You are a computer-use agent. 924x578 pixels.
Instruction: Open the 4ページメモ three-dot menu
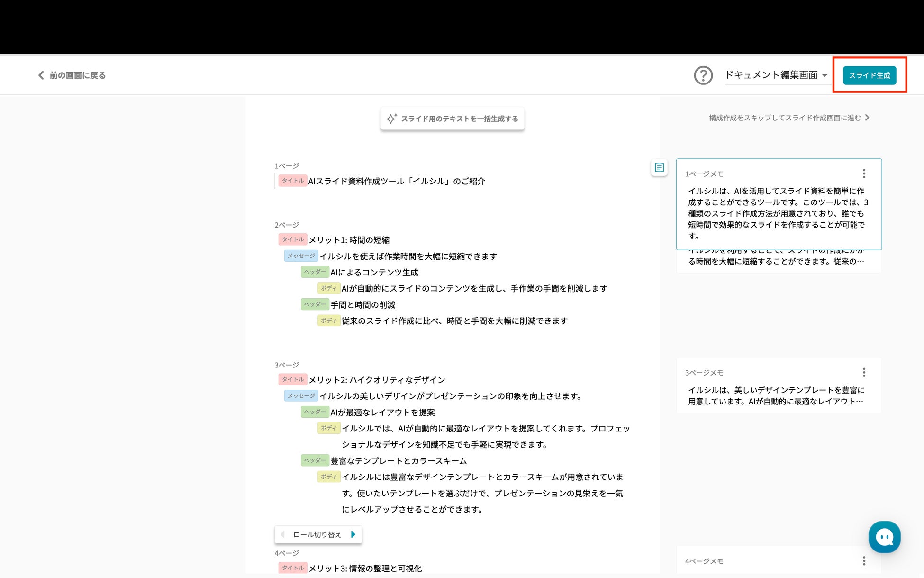coord(864,561)
